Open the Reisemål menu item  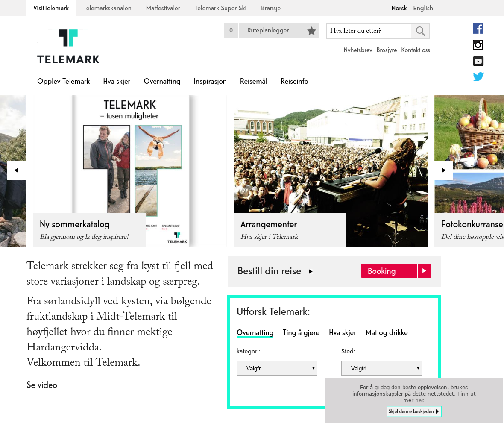pyautogui.click(x=253, y=81)
